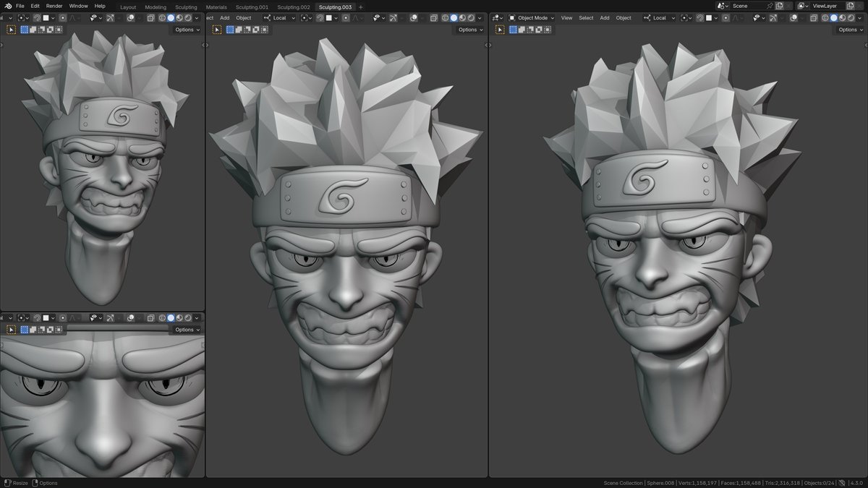
Task: Click the pin scene icon
Action: tap(770, 6)
